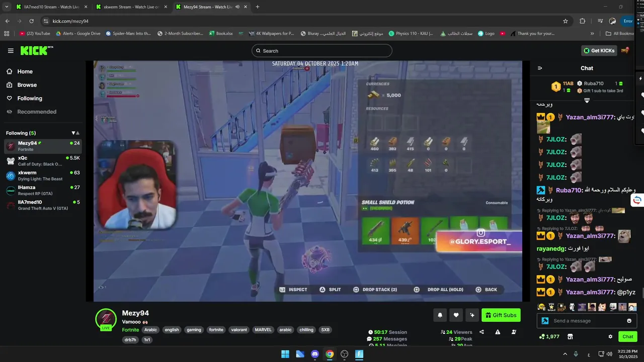Viewport: 644px width, 362px height.
Task: Collapse the Following list arrows
Action: click(75, 133)
